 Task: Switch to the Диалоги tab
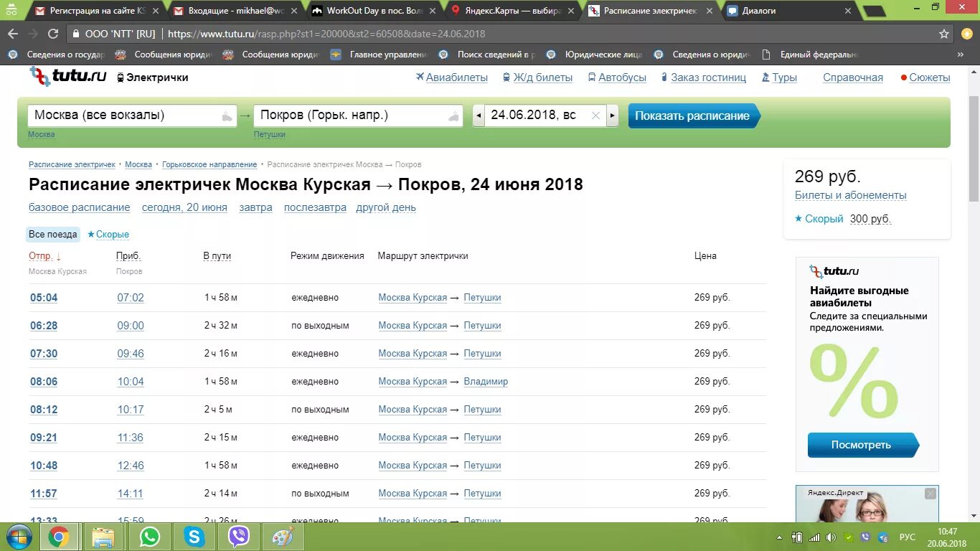[788, 11]
